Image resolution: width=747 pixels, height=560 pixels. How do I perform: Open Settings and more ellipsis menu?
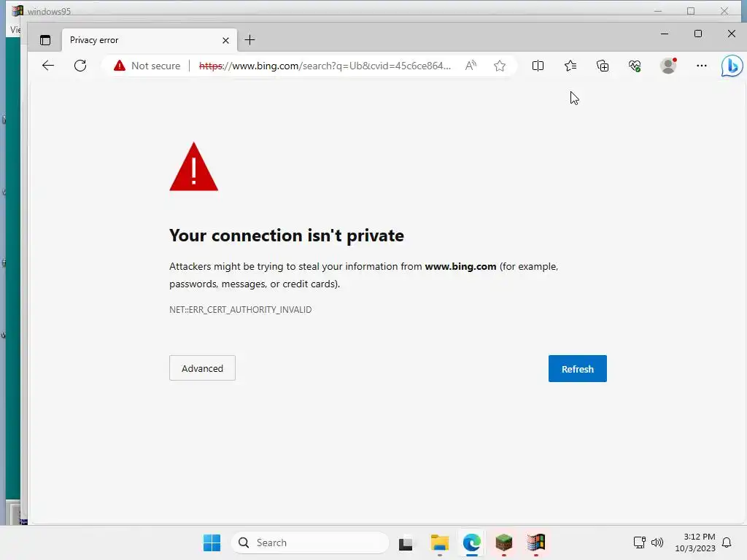[701, 66]
